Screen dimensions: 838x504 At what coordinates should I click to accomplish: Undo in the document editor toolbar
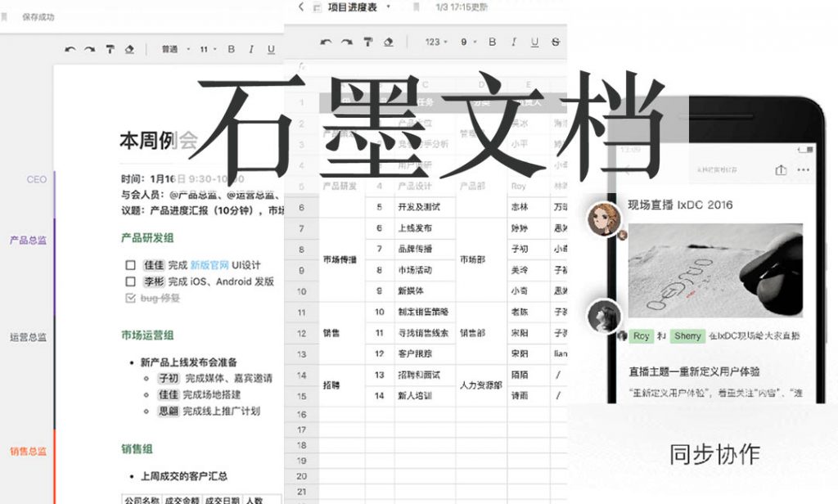[x=70, y=49]
